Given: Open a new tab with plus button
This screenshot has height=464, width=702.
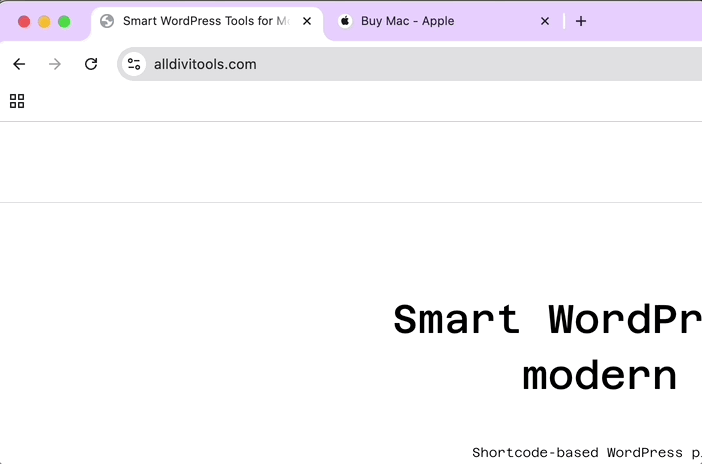Looking at the screenshot, I should [581, 21].
